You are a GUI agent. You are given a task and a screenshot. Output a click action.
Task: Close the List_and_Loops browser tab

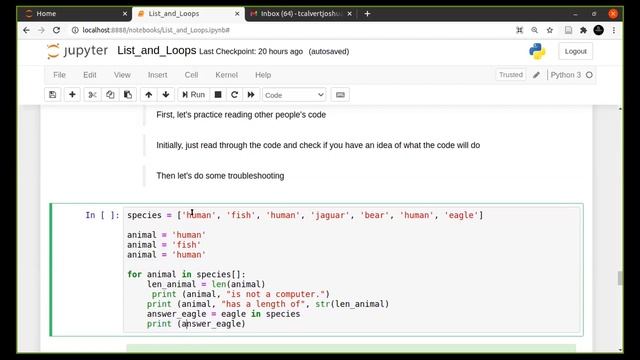click(x=237, y=13)
